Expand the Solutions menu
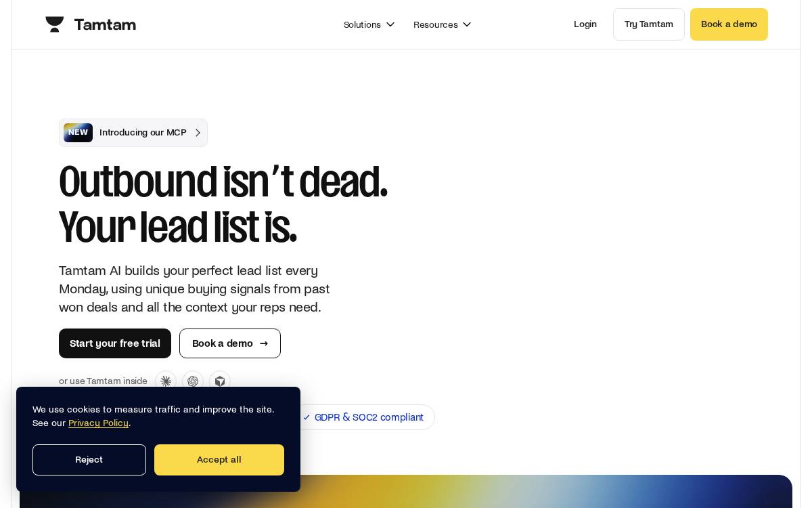The height and width of the screenshot is (508, 812). click(x=369, y=24)
